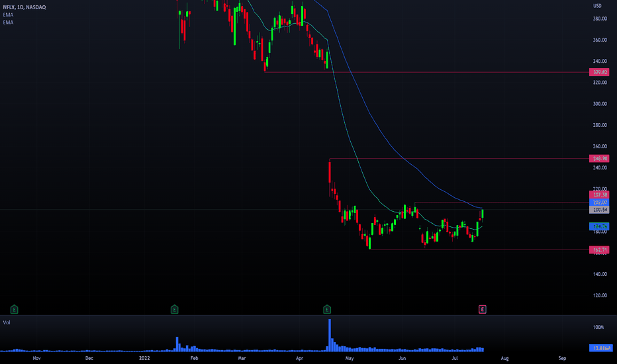Click the USD currency label
Viewport: 617px width, 364px height.
597,6
